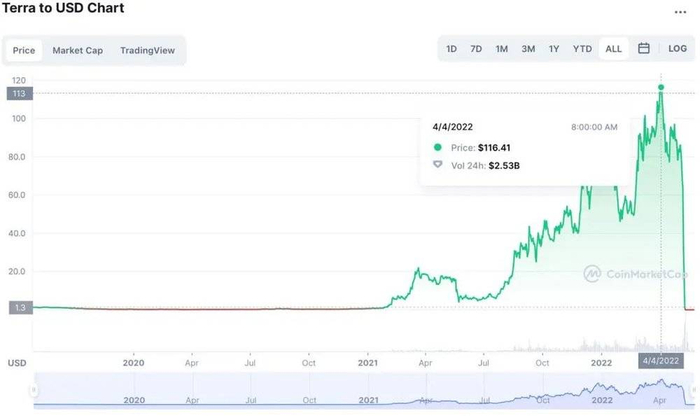Viewport: 700px width, 416px height.
Task: Open the TradingView tab
Action: click(x=148, y=50)
